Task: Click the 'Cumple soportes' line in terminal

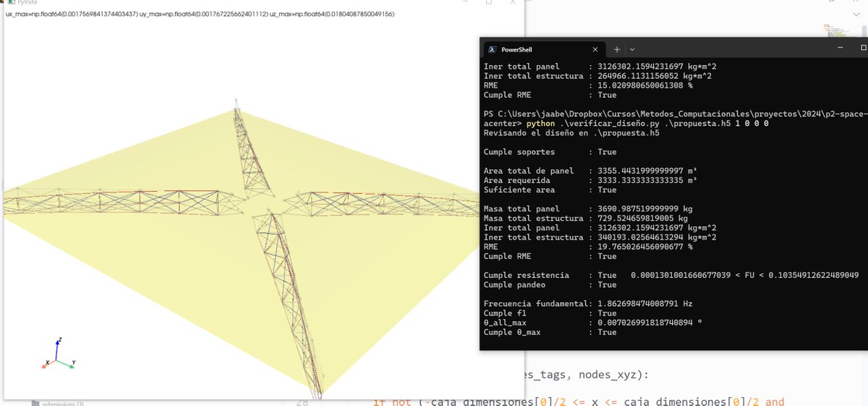Action: tap(550, 152)
